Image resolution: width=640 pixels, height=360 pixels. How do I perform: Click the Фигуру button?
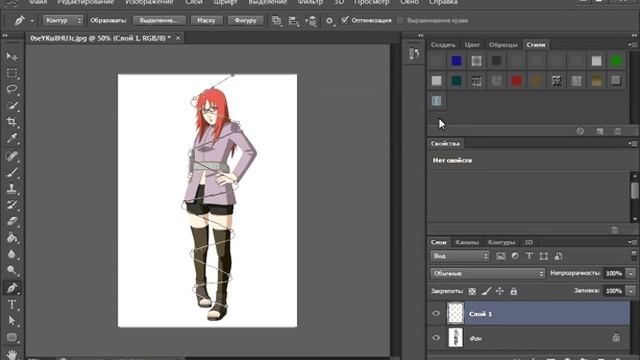point(245,20)
